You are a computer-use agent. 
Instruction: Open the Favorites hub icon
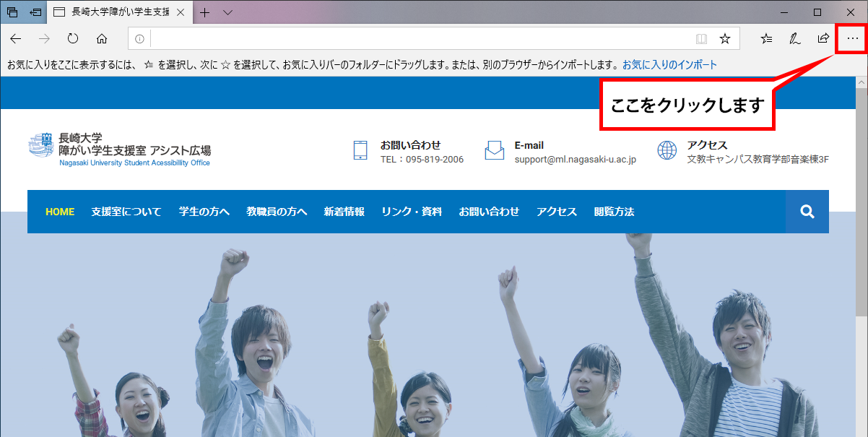point(767,38)
